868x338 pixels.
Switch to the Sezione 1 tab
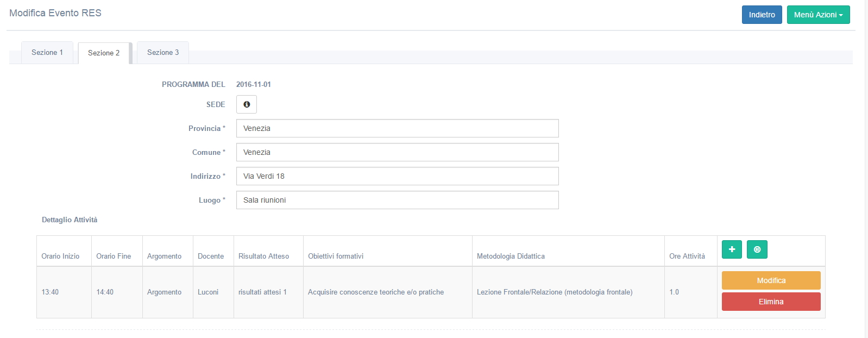click(47, 53)
